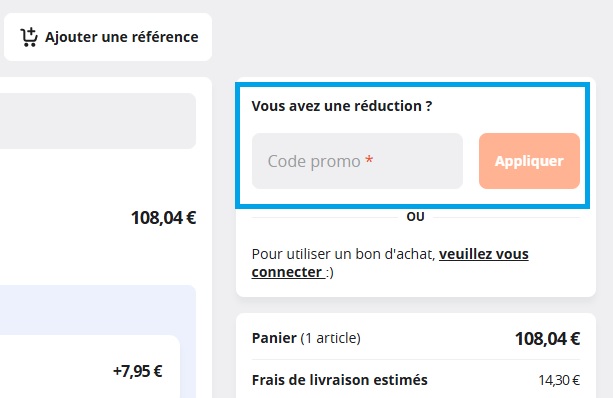This screenshot has width=613, height=398.
Task: Select the Vous avez une réduction heading
Action: pos(342,106)
